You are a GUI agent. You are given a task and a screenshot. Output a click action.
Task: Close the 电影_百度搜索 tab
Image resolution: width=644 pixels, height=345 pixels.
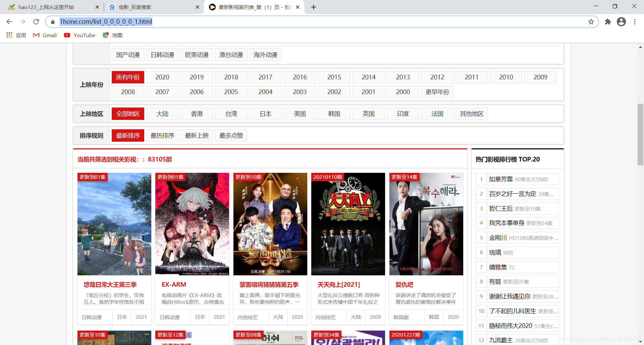tap(197, 7)
